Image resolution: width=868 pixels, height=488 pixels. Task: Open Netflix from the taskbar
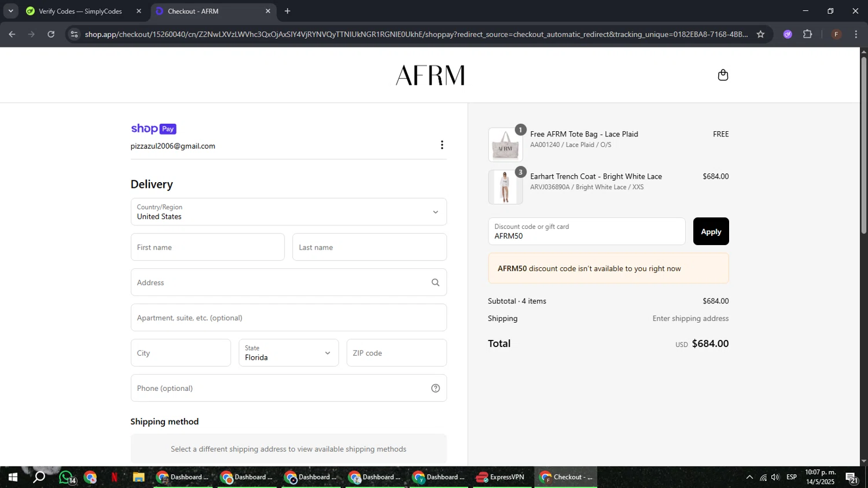tap(114, 478)
